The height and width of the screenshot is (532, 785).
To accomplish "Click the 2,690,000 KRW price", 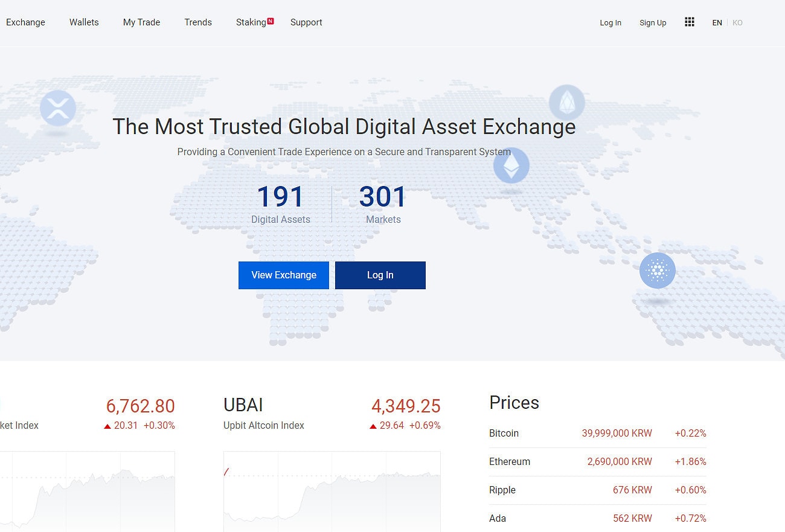I will 620,462.
